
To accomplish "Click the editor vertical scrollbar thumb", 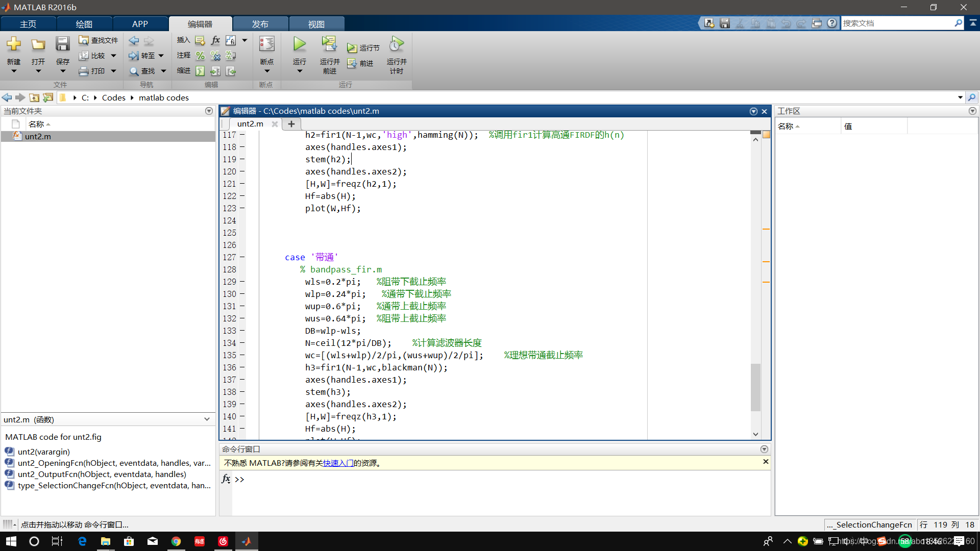I will [755, 387].
